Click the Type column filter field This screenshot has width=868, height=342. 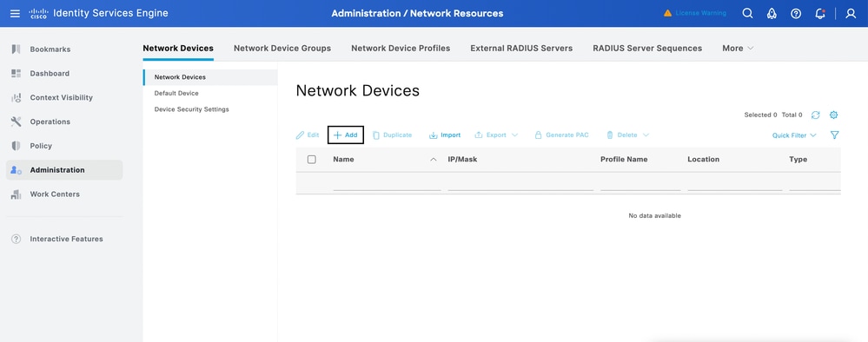click(x=815, y=184)
